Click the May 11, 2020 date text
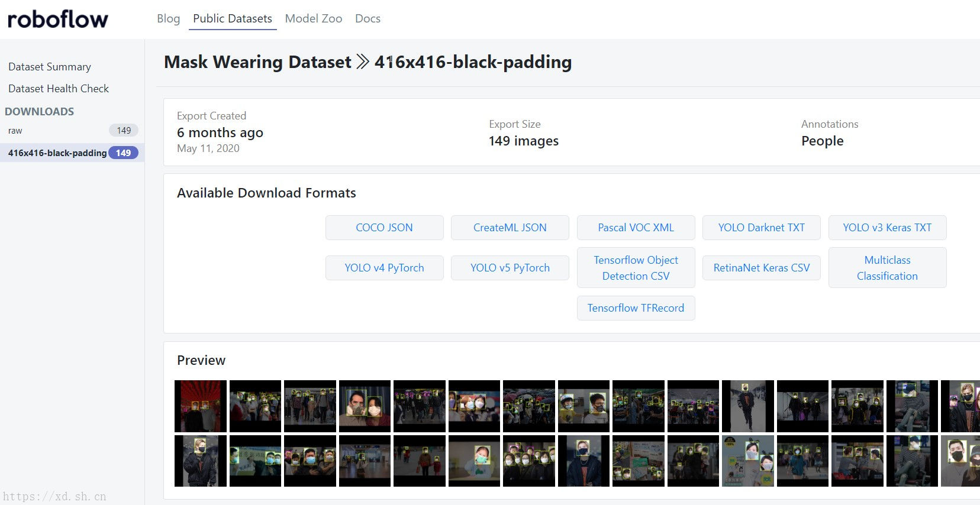This screenshot has width=980, height=505. [208, 148]
